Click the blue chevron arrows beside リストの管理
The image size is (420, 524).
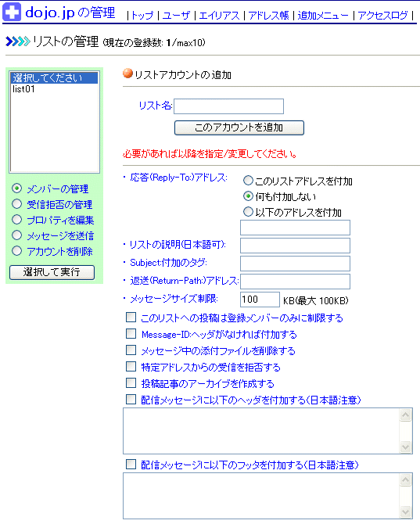pyautogui.click(x=18, y=41)
